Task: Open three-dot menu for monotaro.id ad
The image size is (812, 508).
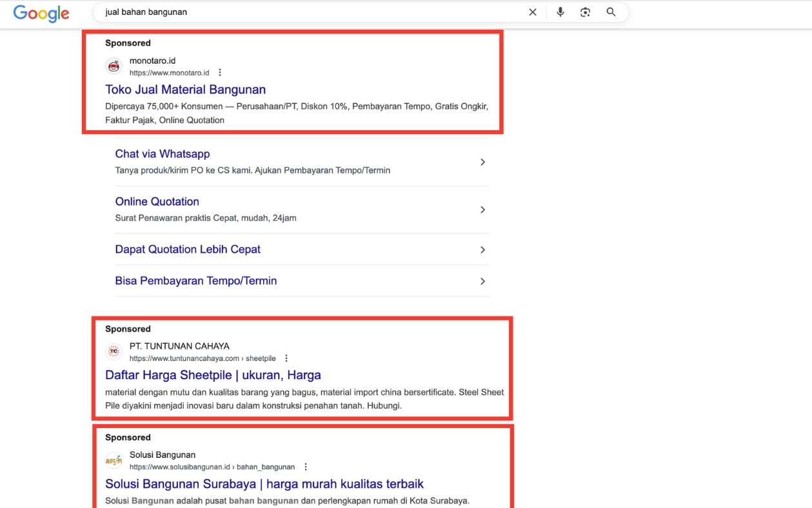Action: (x=220, y=73)
